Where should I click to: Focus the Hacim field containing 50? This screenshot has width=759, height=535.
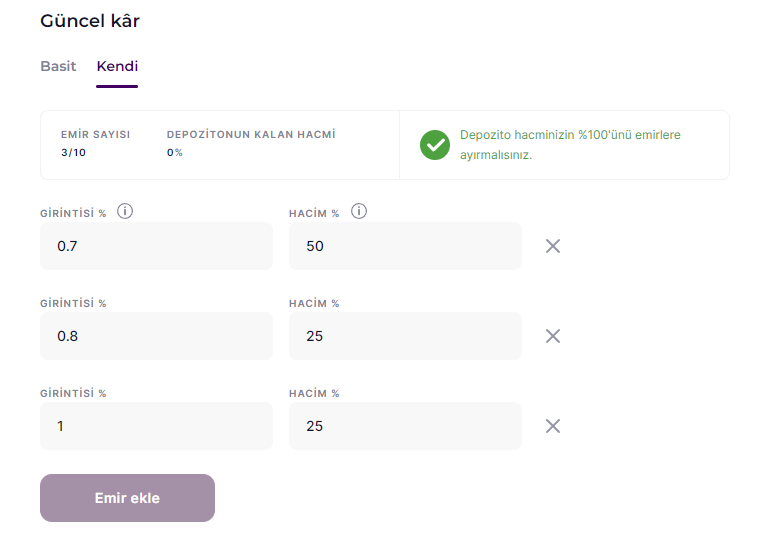click(x=405, y=246)
